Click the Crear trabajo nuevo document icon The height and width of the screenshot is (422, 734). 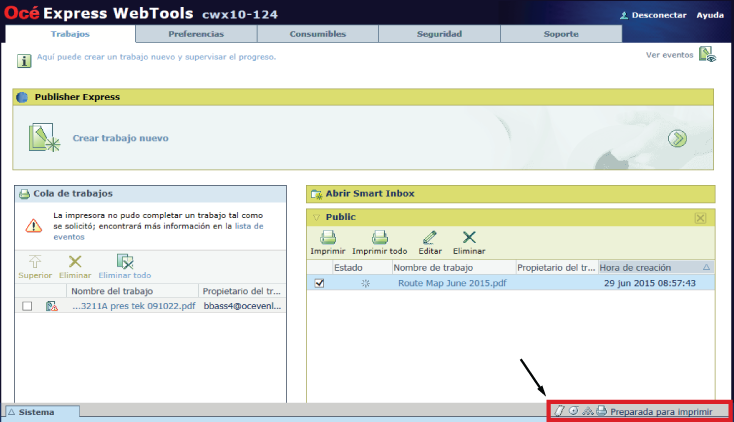pos(44,138)
